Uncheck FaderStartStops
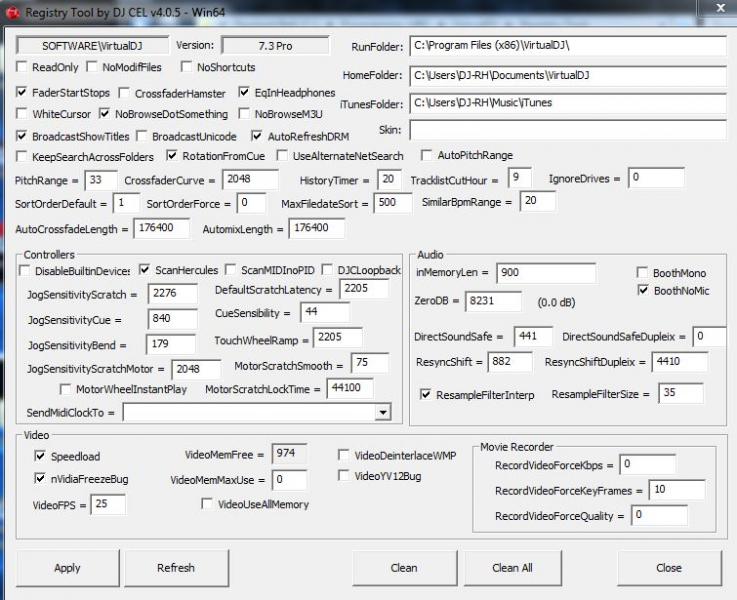 click(22, 92)
